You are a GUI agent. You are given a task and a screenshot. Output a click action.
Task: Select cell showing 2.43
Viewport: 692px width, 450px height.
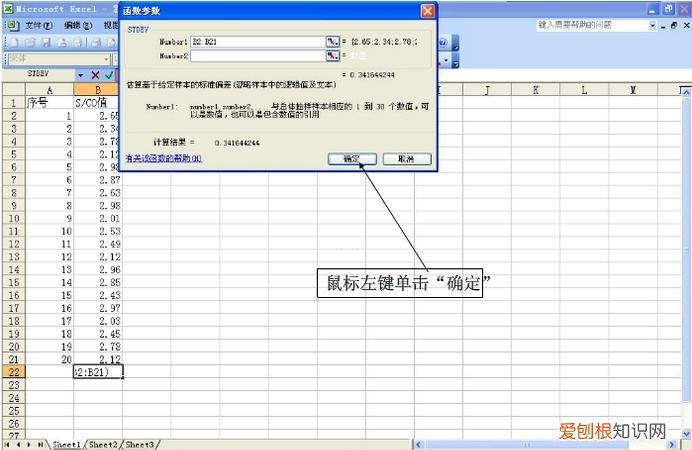pyautogui.click(x=98, y=295)
